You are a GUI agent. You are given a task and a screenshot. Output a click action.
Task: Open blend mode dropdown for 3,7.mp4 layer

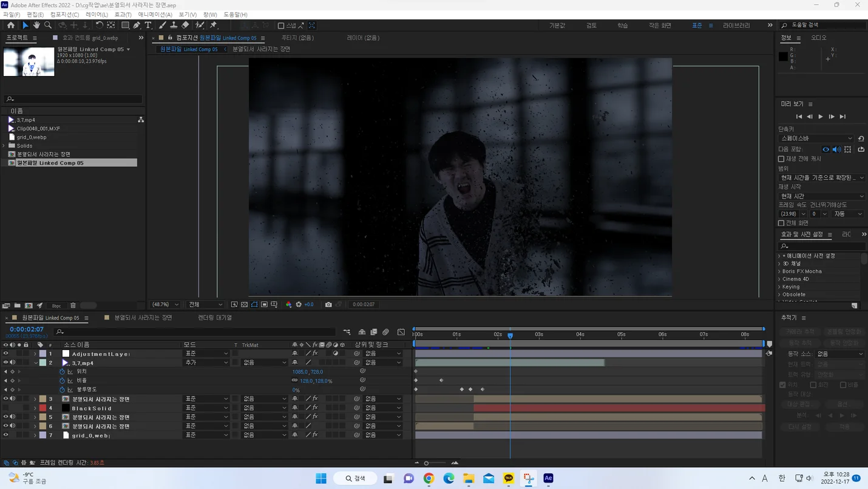[206, 363]
